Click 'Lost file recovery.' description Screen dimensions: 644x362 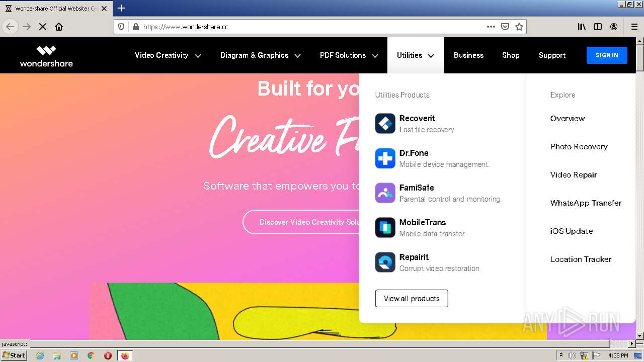(427, 130)
